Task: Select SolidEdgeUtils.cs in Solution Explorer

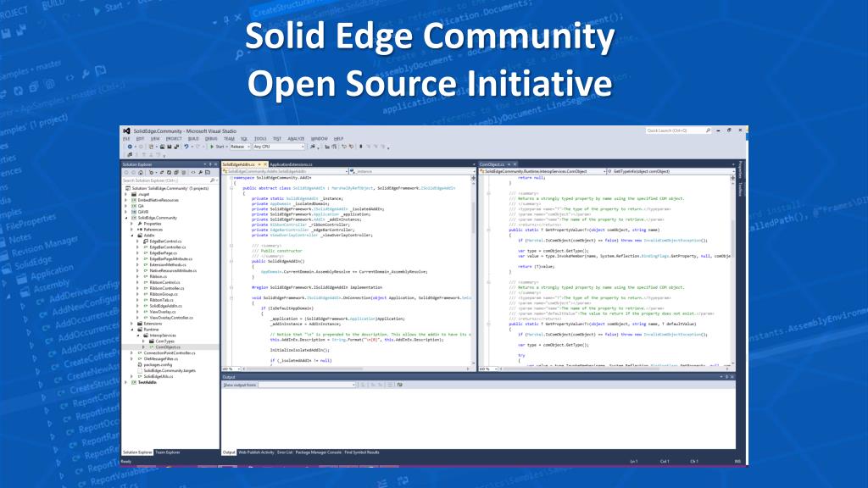Action: tap(159, 377)
